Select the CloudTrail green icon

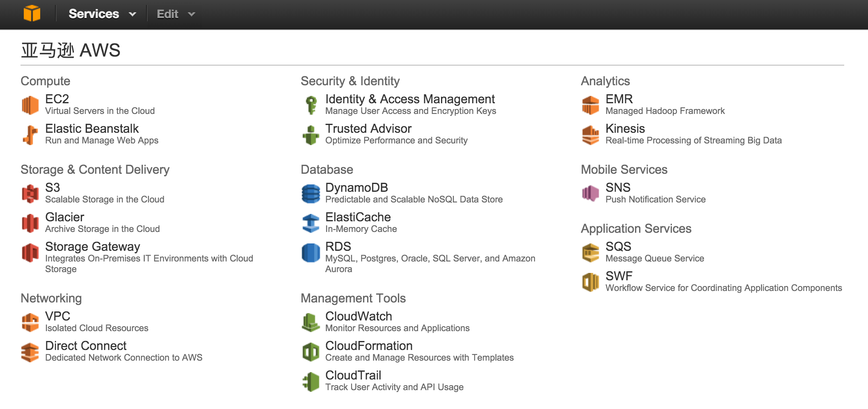[x=311, y=382]
